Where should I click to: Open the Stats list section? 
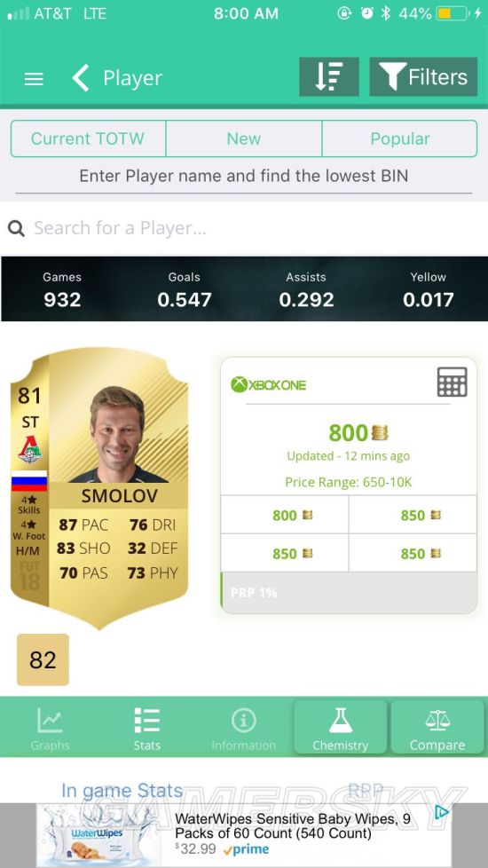(x=146, y=728)
